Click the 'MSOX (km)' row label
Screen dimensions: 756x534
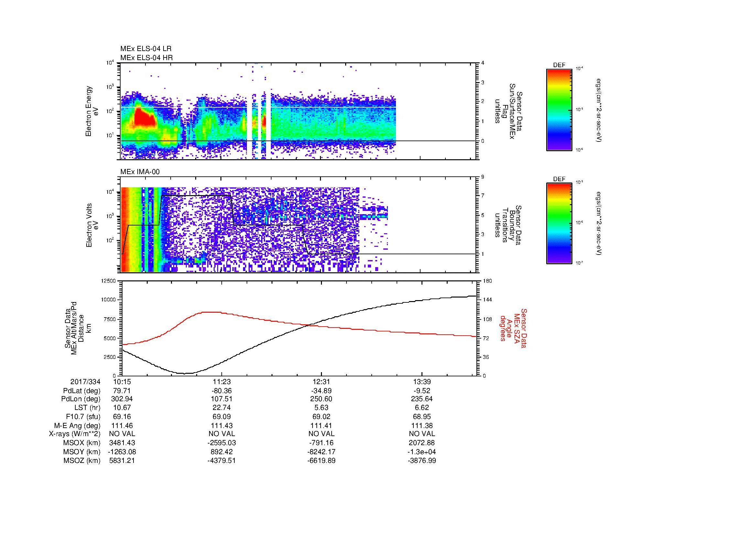82,443
